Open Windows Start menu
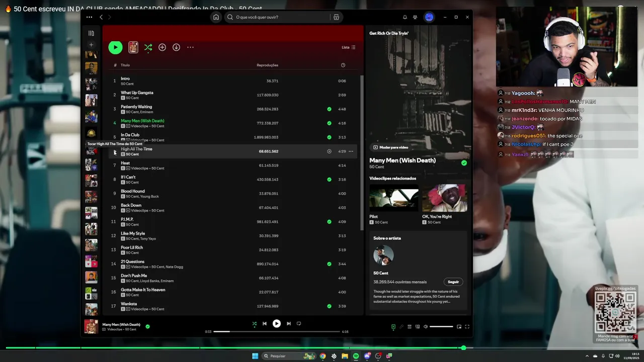 pos(255,356)
